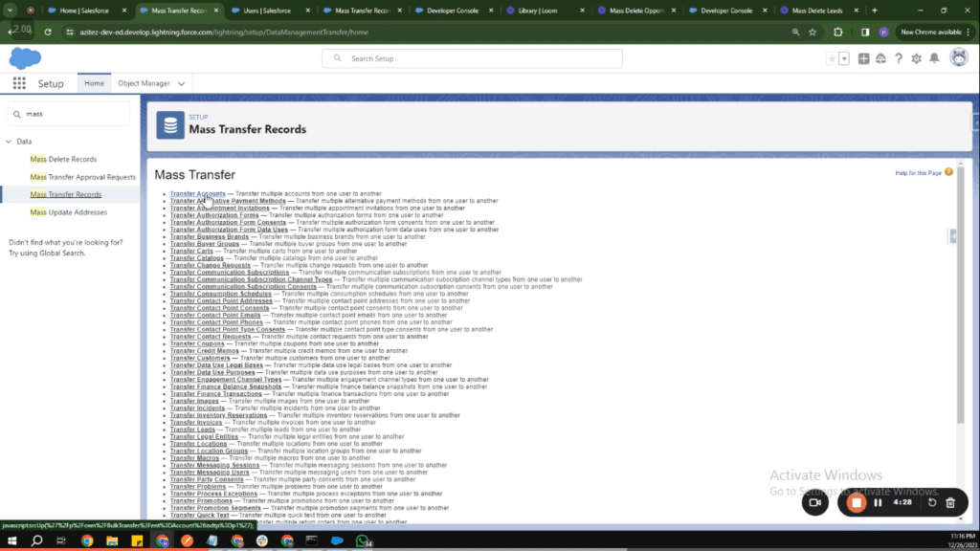This screenshot has width=980, height=551.
Task: Click the Transfer Change Requests link
Action: (x=210, y=266)
